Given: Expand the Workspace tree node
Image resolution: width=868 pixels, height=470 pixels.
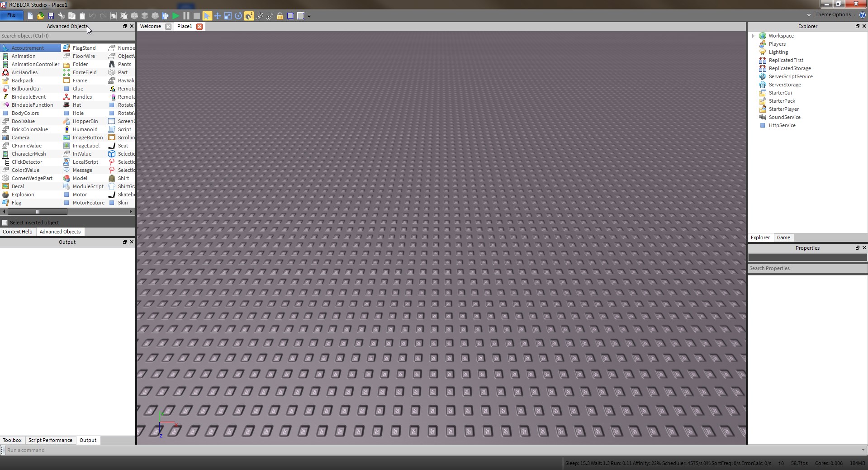Looking at the screenshot, I should pyautogui.click(x=753, y=36).
